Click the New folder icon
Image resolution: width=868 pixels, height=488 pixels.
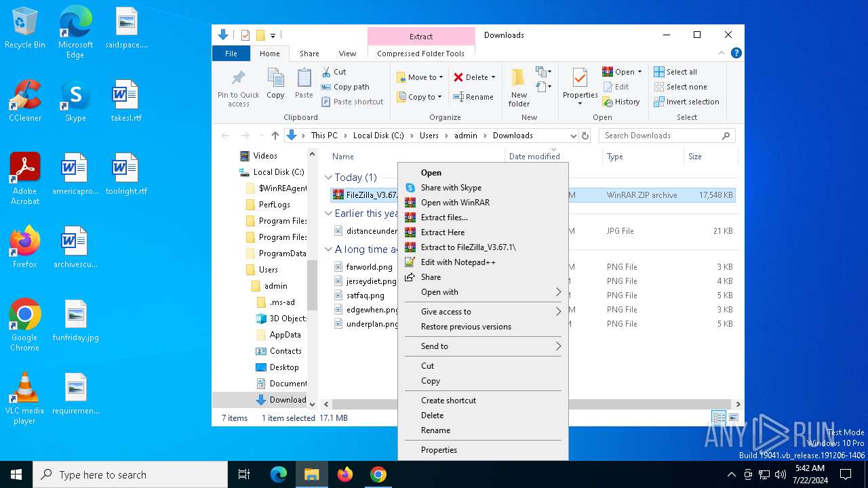point(519,87)
